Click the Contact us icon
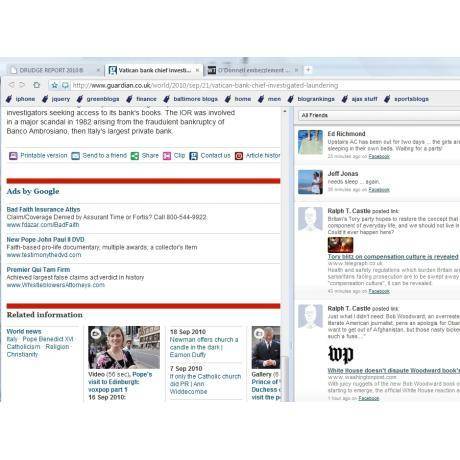The width and height of the screenshot is (460, 460). point(193,156)
